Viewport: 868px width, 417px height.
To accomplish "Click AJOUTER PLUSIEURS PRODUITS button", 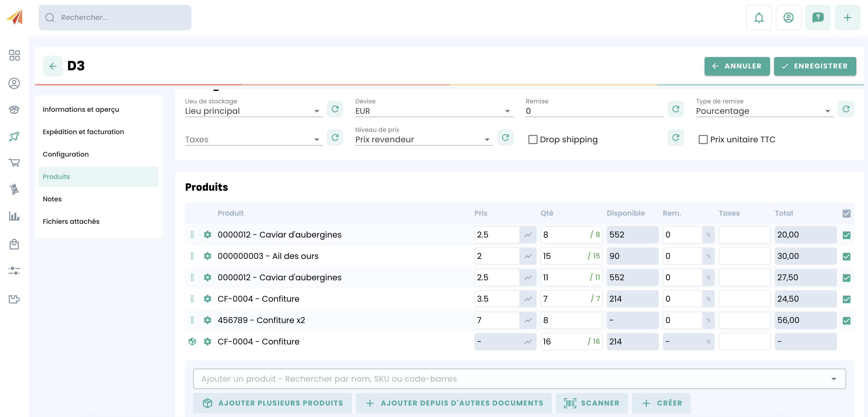I will pyautogui.click(x=272, y=403).
